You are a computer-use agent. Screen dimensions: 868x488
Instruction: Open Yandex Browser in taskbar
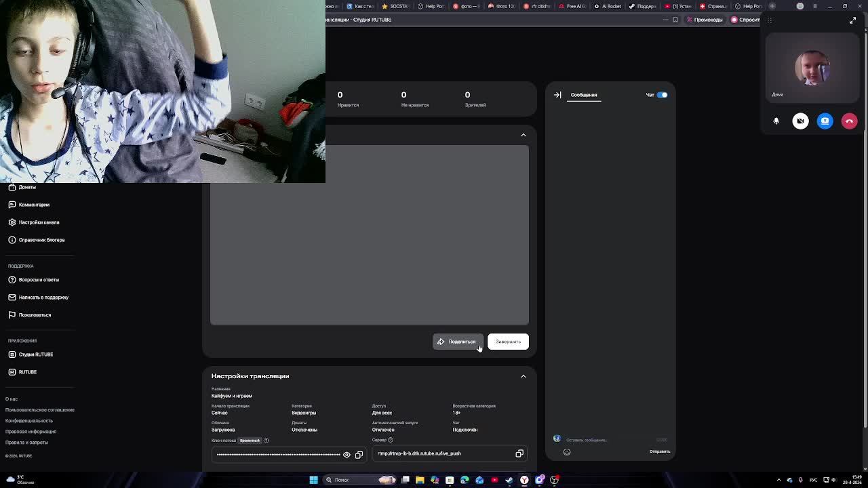(x=524, y=480)
